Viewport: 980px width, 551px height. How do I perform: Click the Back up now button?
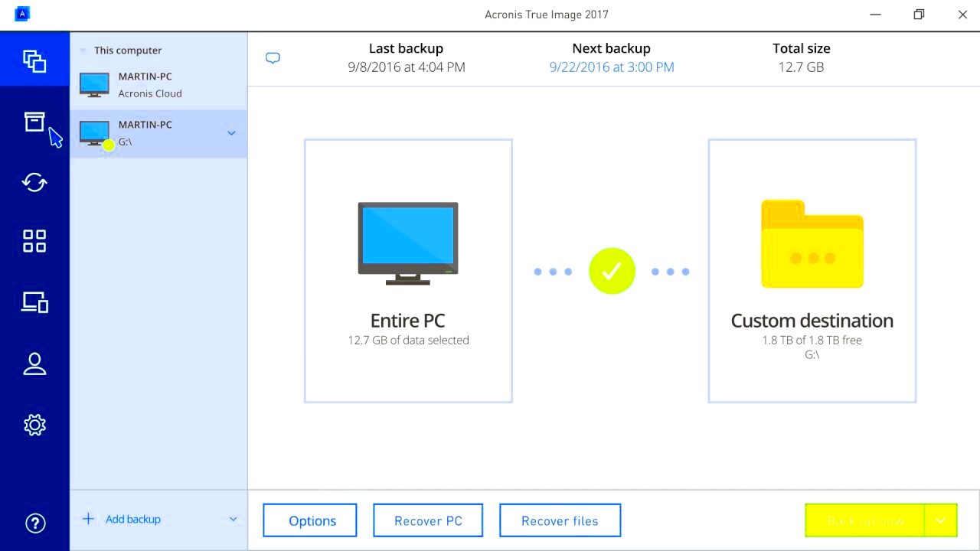coord(865,520)
